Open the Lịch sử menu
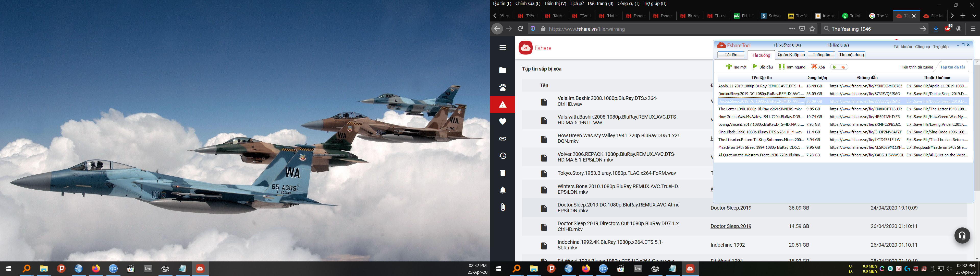Image resolution: width=980 pixels, height=276 pixels. pyautogui.click(x=577, y=3)
